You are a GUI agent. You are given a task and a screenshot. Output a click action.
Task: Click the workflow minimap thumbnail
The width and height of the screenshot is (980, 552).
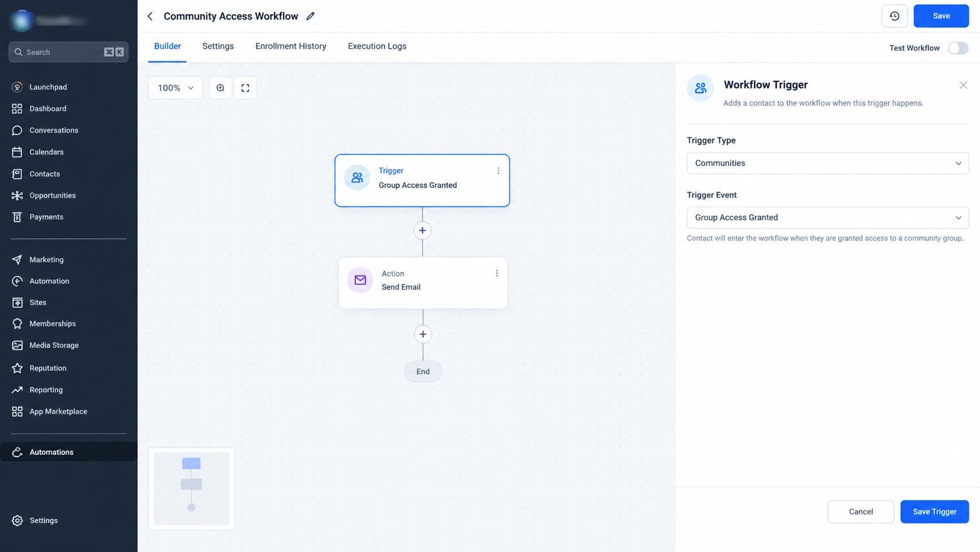(192, 489)
